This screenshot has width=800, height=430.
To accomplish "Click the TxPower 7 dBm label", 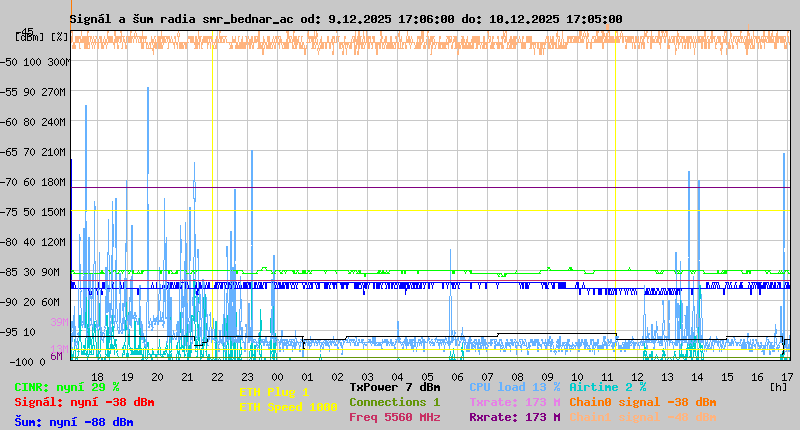I will (x=394, y=386).
